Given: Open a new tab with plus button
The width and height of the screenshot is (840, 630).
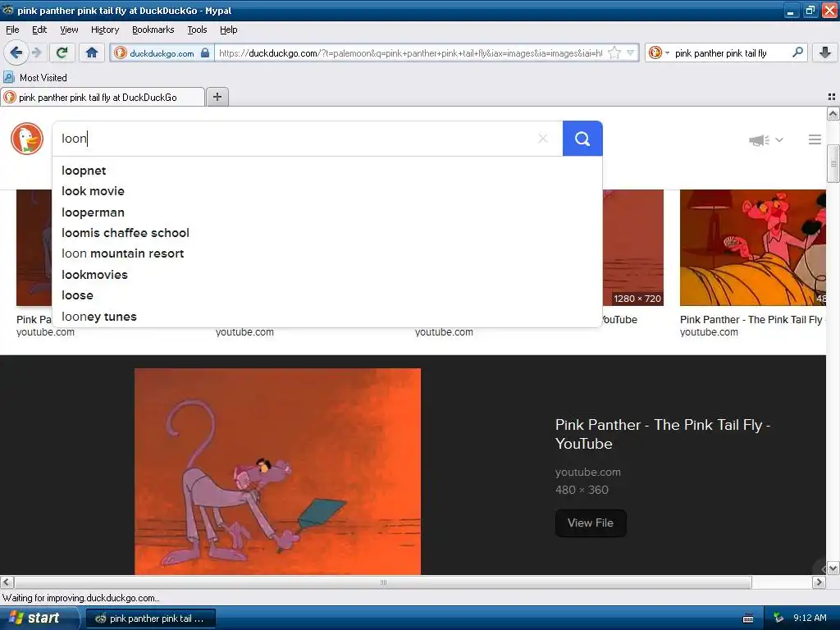Looking at the screenshot, I should tap(217, 97).
